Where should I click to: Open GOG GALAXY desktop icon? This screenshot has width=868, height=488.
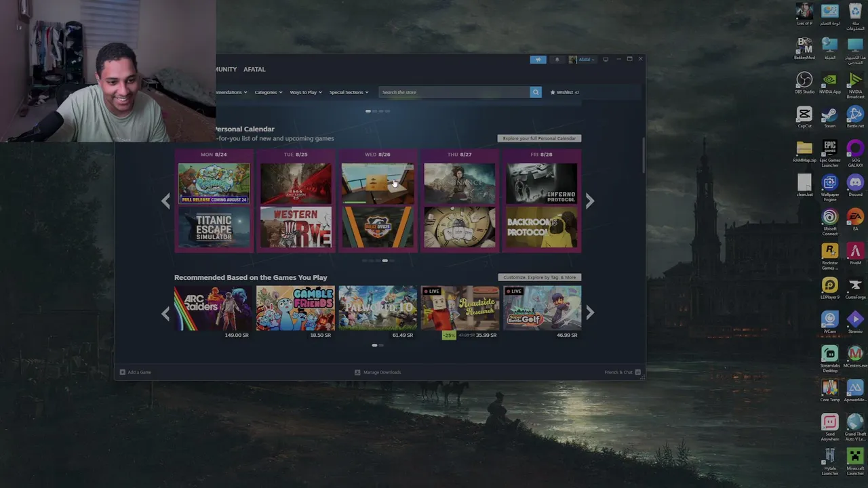[x=855, y=154]
